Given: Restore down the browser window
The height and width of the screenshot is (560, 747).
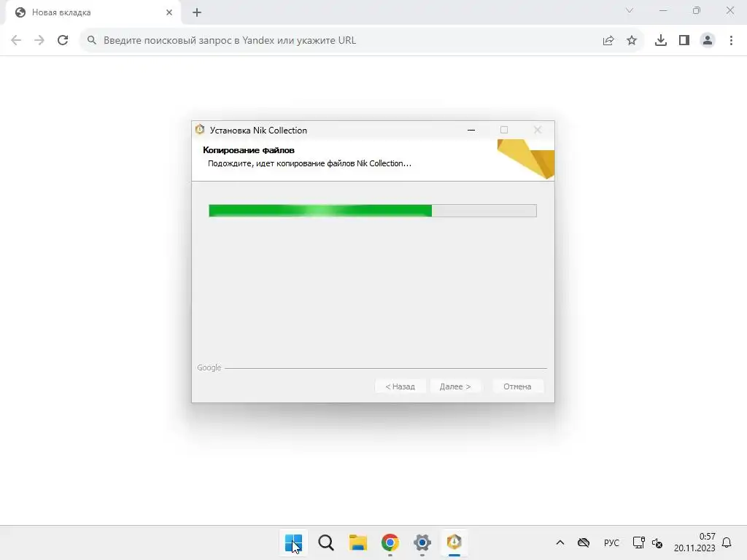Looking at the screenshot, I should pos(697,10).
